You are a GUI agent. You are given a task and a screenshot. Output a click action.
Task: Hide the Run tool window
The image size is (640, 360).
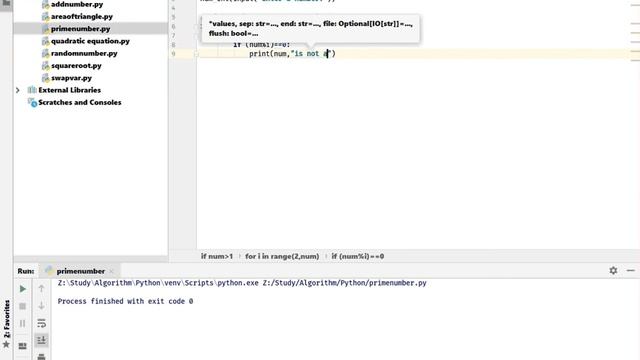click(x=631, y=270)
